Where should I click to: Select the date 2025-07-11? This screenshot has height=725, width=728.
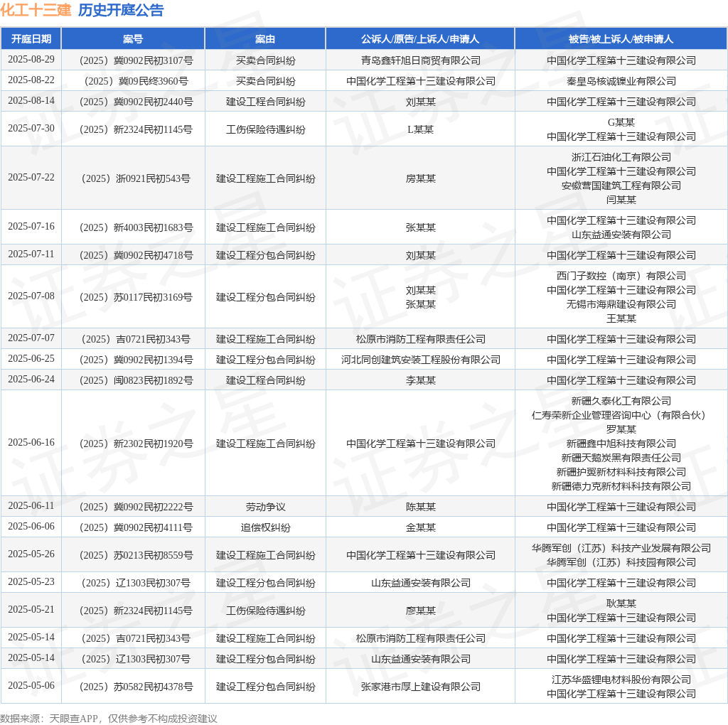(x=31, y=254)
